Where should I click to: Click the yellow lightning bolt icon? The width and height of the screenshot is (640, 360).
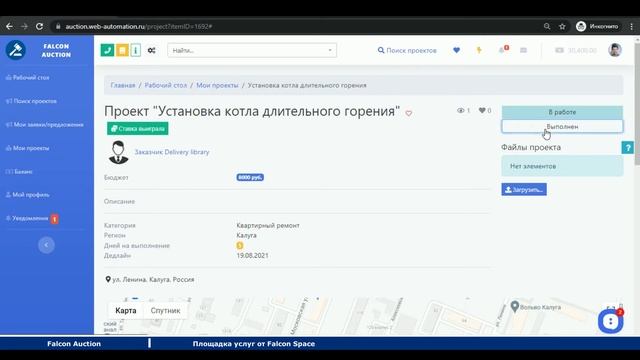click(479, 50)
